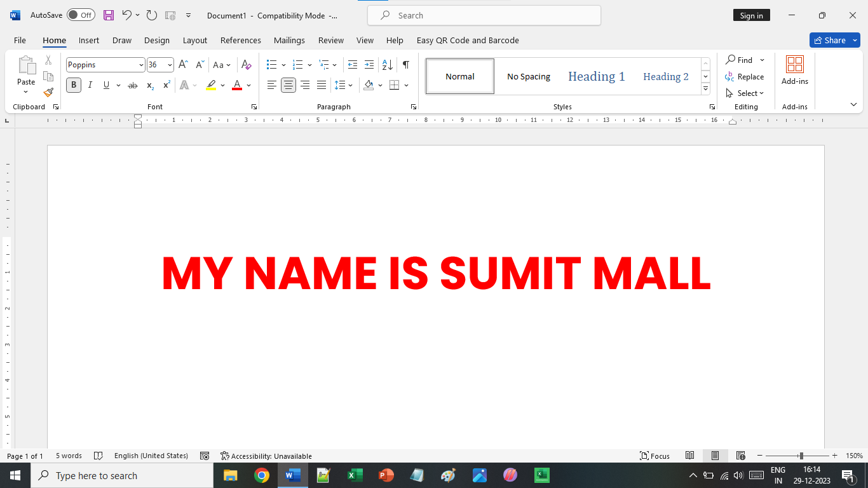The height and width of the screenshot is (488, 868).
Task: Apply strikethrough formatting to text
Action: (x=132, y=85)
